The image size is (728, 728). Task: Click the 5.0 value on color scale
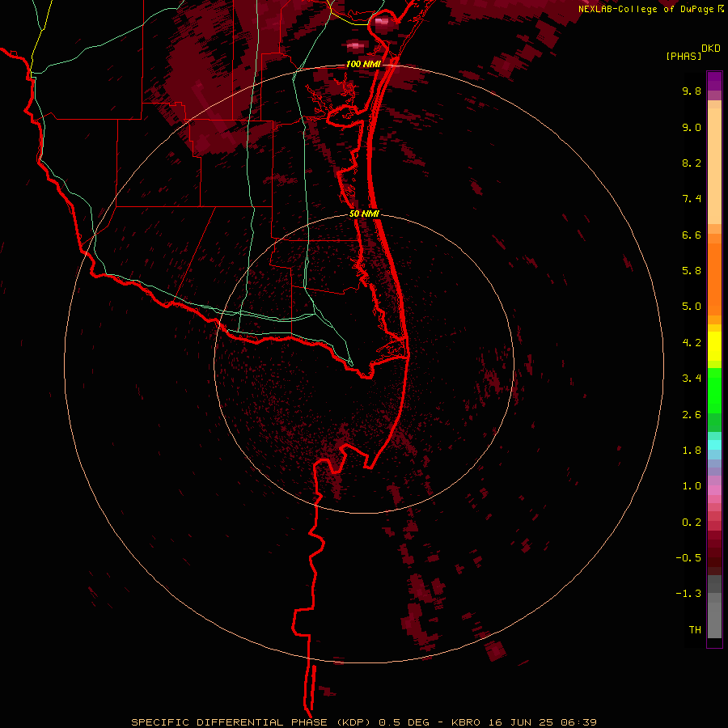coord(692,307)
